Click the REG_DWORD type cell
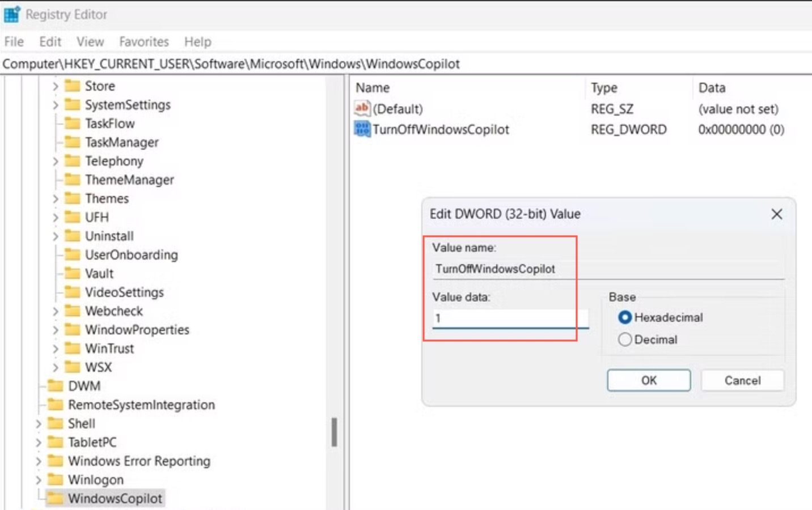The width and height of the screenshot is (812, 510). coord(628,129)
